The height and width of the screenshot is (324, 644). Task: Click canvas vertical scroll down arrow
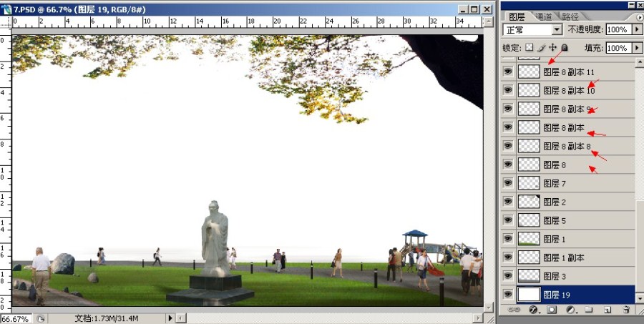488,308
